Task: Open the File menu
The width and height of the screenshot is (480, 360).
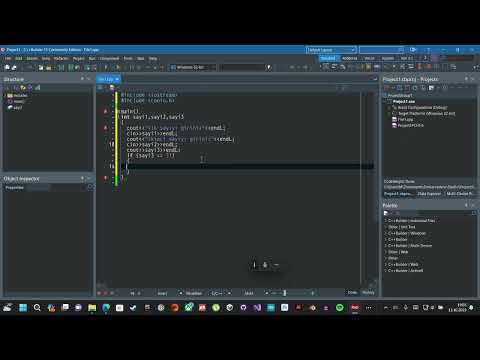Action: point(8,59)
